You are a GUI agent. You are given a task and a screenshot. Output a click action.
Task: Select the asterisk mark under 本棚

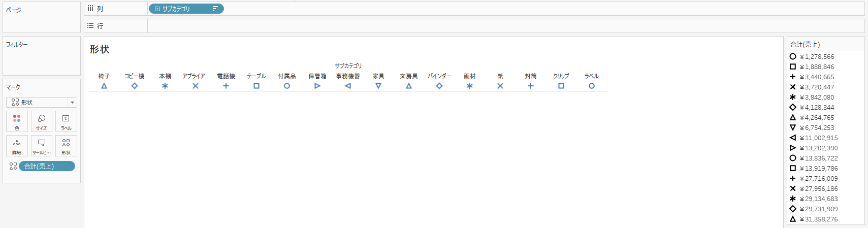(x=165, y=86)
